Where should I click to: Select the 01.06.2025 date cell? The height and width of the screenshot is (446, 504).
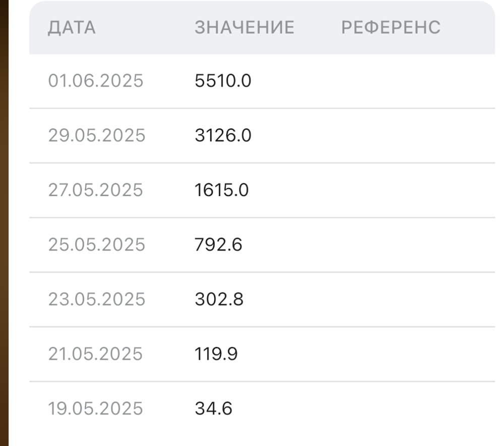(96, 81)
